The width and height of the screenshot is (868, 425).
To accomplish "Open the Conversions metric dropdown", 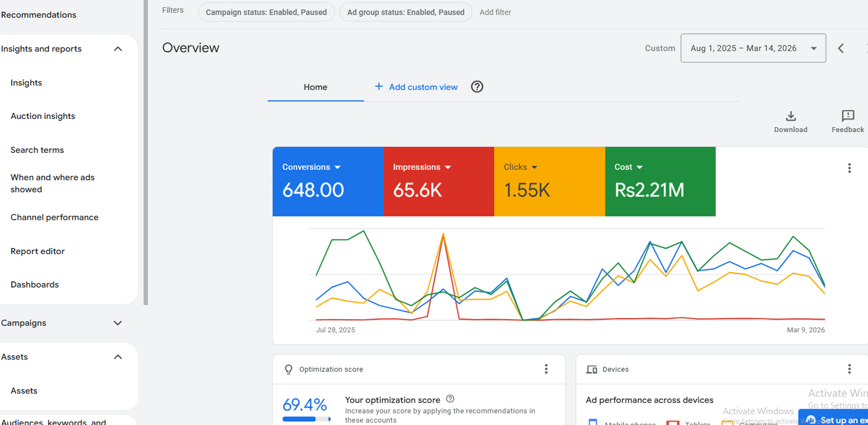I will [338, 167].
